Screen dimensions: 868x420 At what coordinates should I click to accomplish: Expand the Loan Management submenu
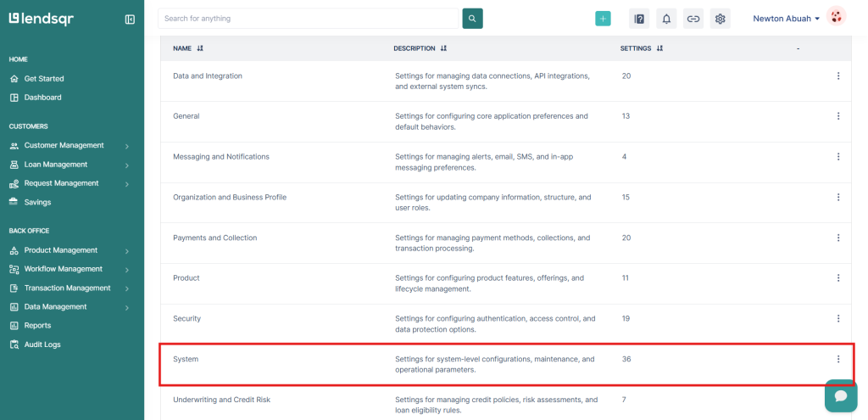pyautogui.click(x=56, y=165)
